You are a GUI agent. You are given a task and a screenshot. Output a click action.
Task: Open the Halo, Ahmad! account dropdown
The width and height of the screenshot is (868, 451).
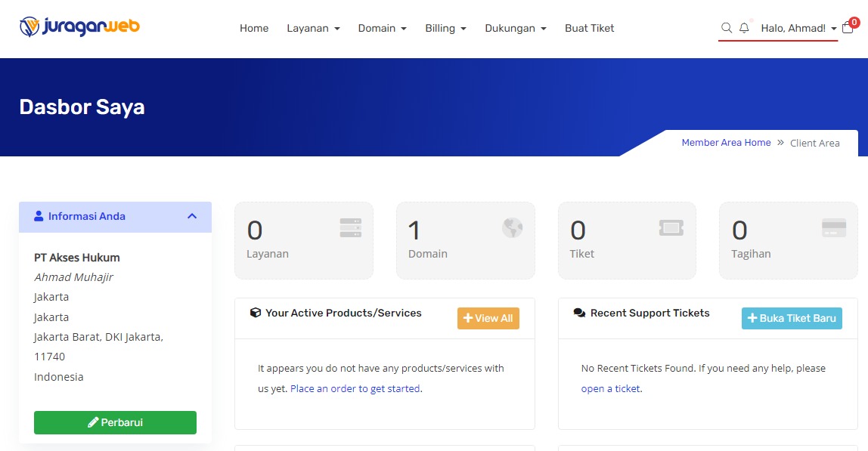(798, 29)
